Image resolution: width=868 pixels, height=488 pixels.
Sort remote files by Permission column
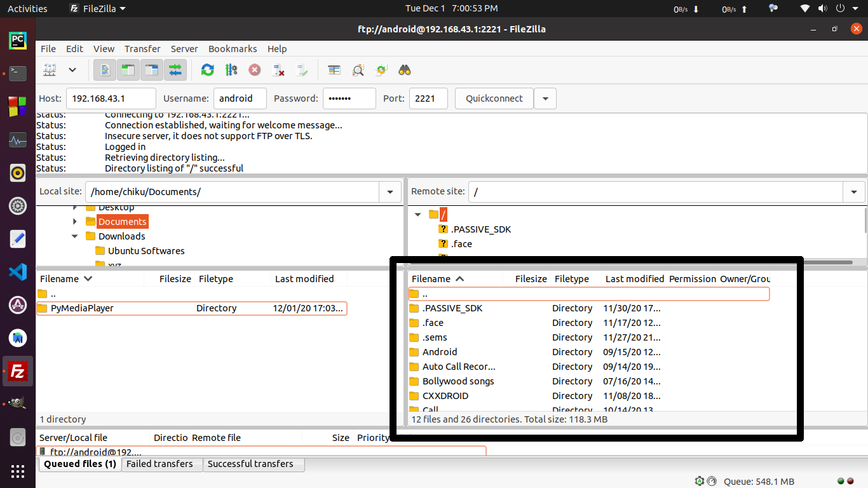[x=692, y=279]
